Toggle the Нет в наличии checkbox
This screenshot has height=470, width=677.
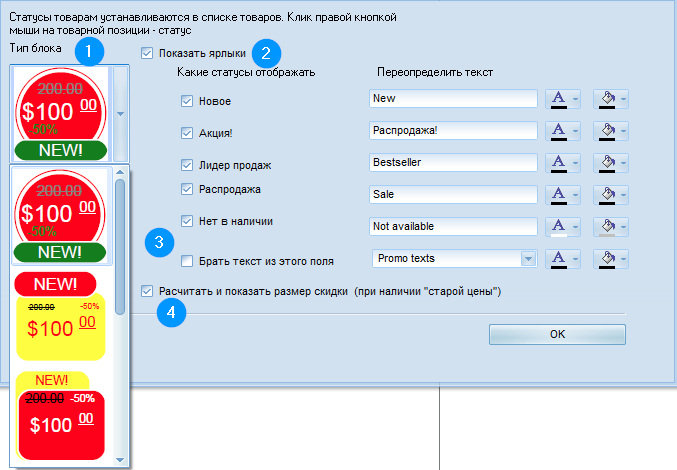[x=187, y=221]
